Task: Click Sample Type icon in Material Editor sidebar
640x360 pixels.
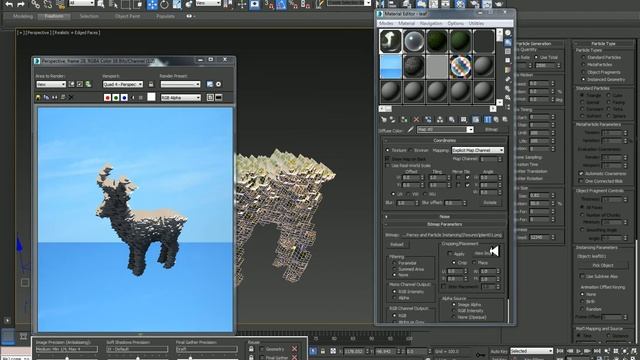Action: 508,33
